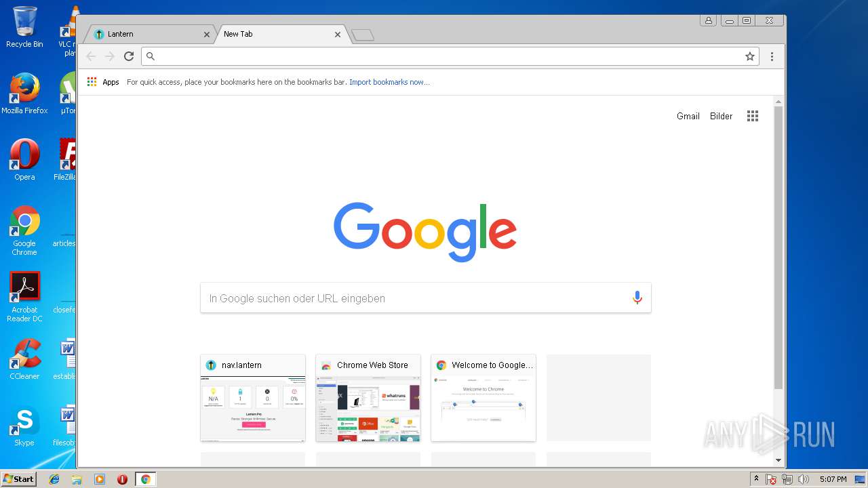Click the back navigation arrow
The height and width of the screenshot is (488, 868).
click(x=91, y=56)
